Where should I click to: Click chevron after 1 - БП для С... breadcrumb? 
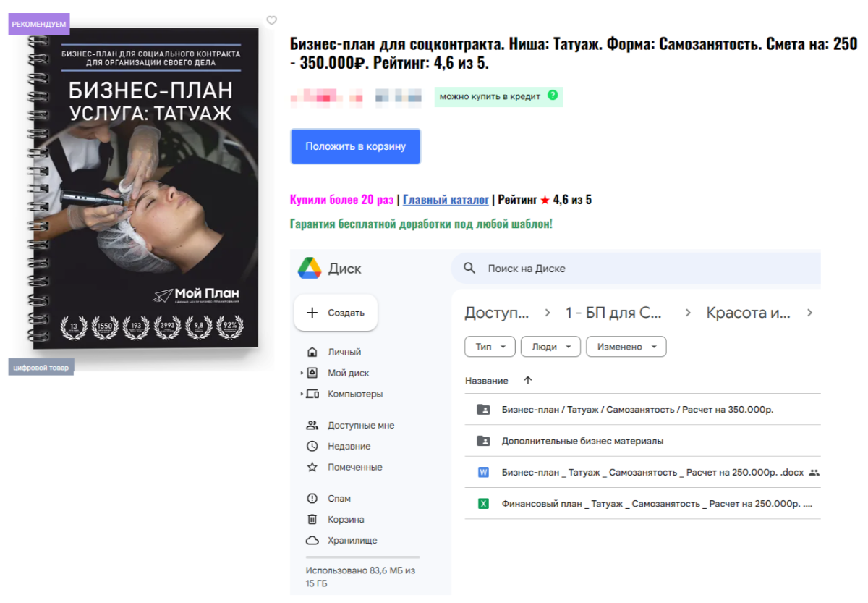pyautogui.click(x=688, y=313)
